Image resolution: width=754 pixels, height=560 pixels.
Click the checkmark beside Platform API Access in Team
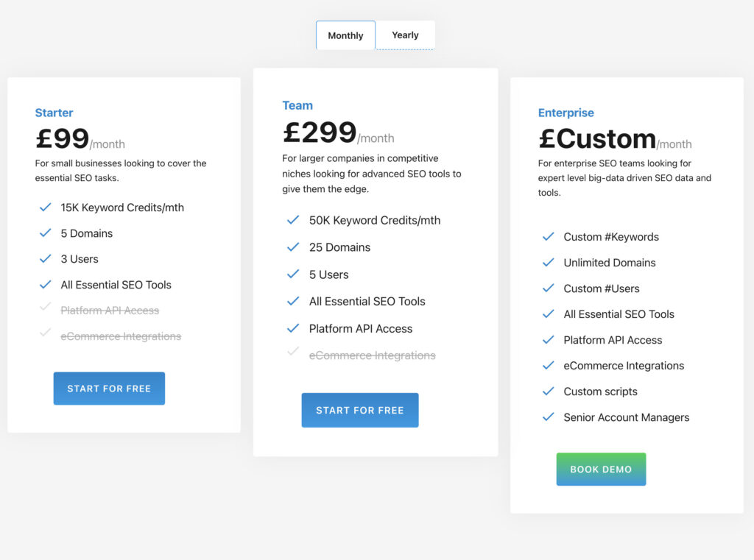[292, 328]
